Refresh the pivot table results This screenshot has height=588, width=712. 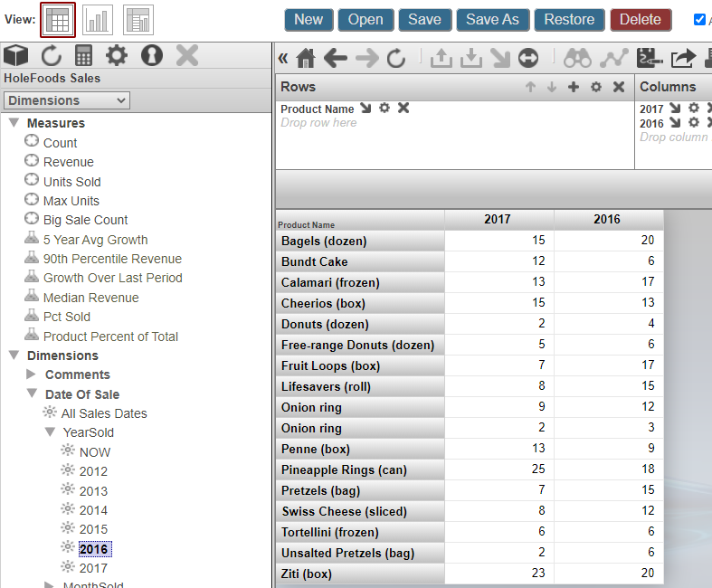pyautogui.click(x=396, y=58)
